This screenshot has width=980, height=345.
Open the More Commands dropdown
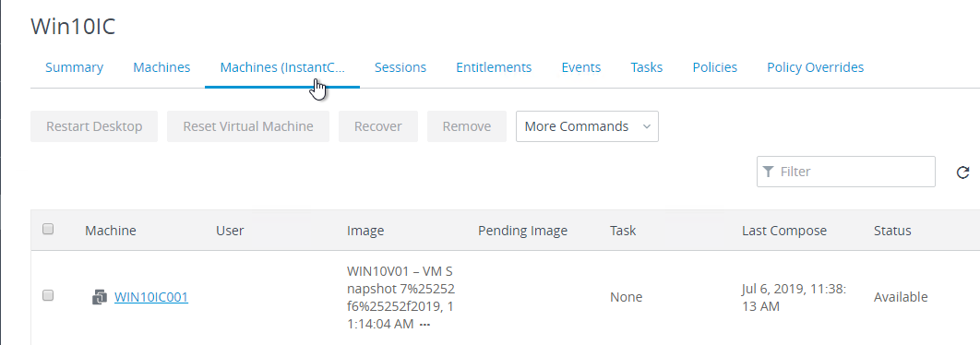pyautogui.click(x=587, y=126)
